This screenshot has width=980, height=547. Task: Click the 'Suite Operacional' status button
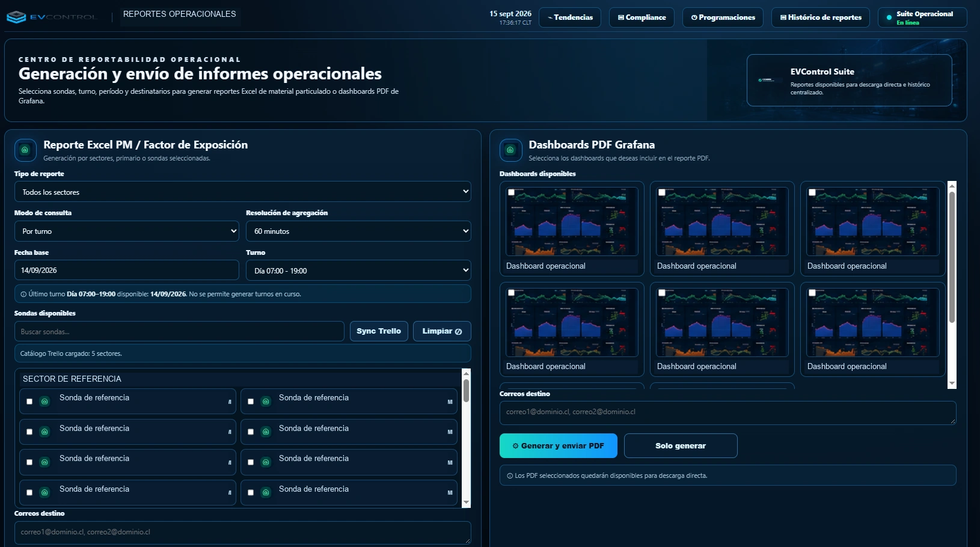922,17
